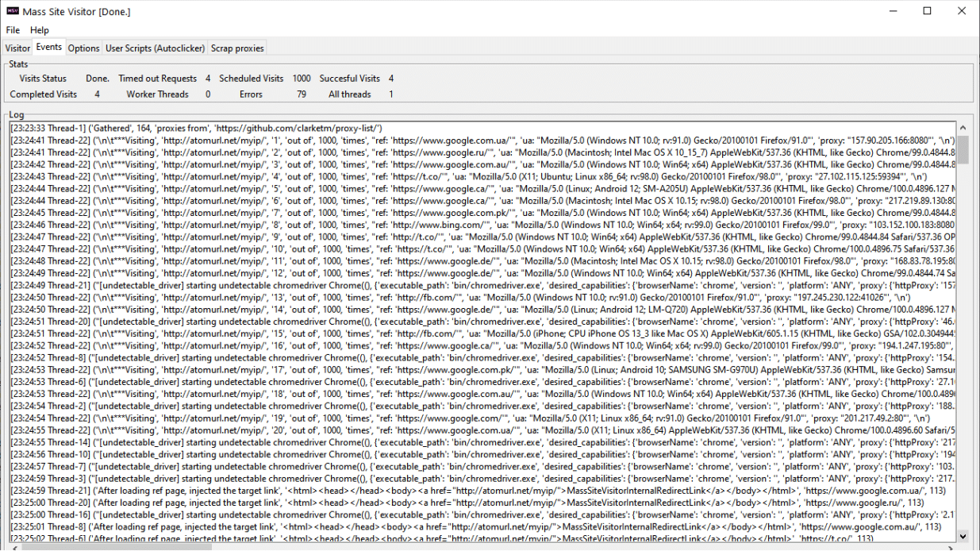Click the log's vertical scrollbar up arrow
The width and height of the screenshot is (980, 551).
963,128
